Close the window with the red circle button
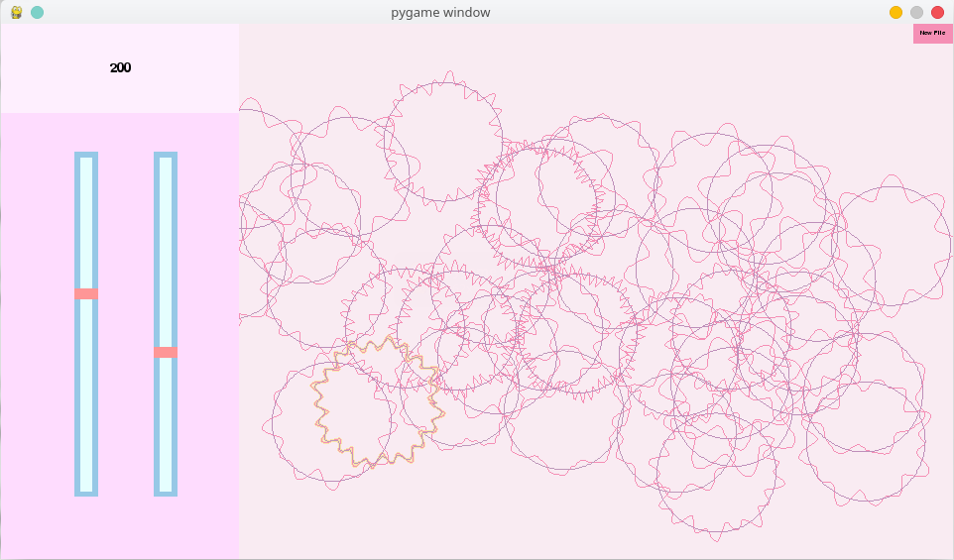 point(937,12)
